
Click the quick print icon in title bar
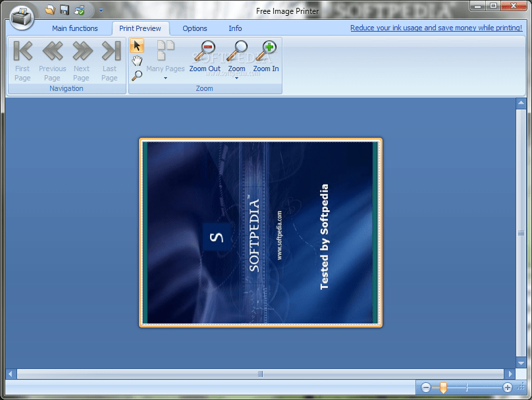80,11
